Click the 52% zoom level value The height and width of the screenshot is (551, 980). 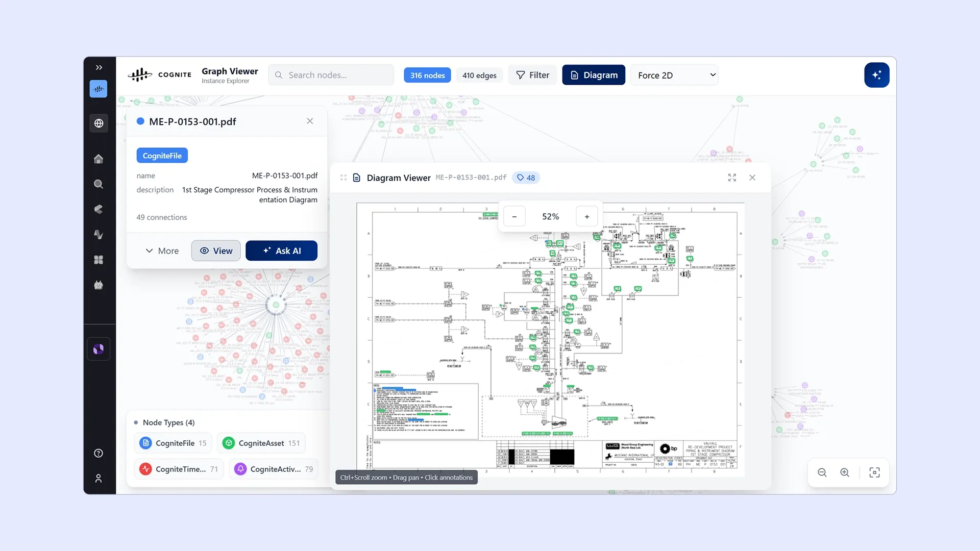[x=551, y=216]
